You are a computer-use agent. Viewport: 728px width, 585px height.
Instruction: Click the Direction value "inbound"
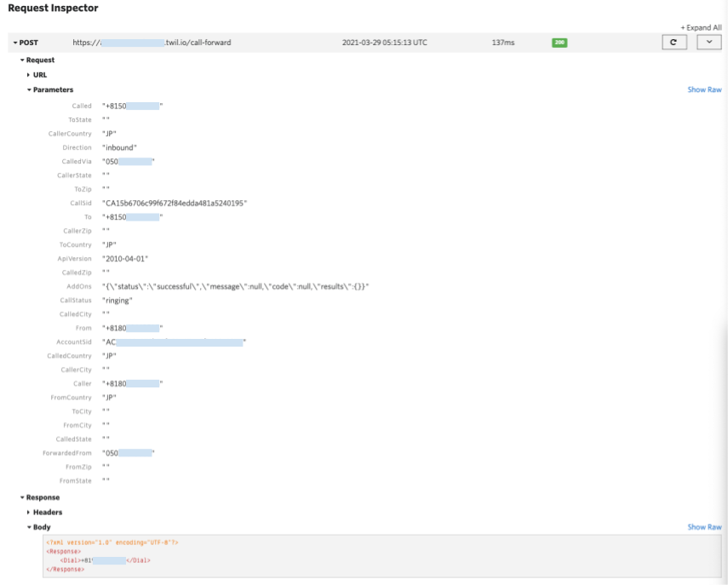pyautogui.click(x=119, y=147)
